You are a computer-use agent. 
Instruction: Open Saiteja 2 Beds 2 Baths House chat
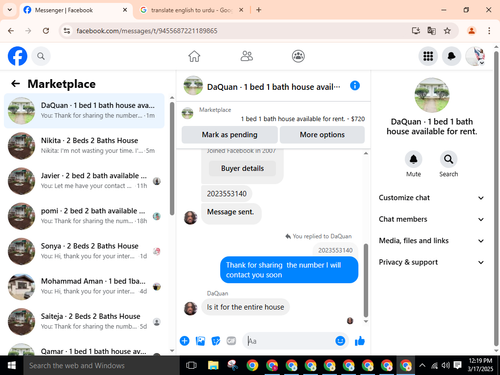(x=84, y=322)
